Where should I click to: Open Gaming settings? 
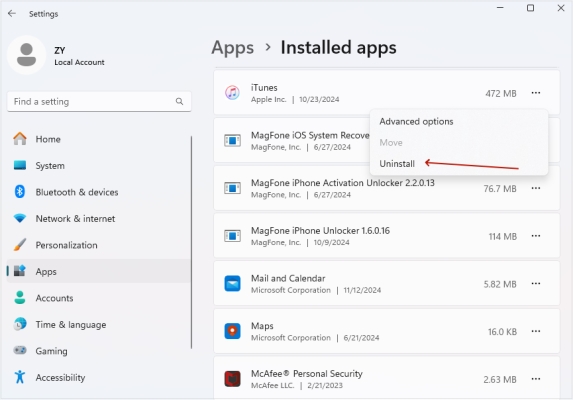tap(99, 351)
